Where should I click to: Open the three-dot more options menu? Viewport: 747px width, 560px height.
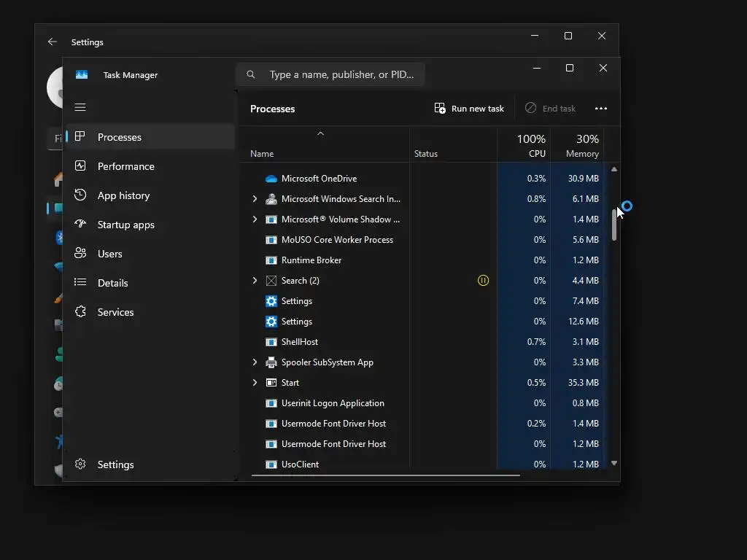point(601,108)
